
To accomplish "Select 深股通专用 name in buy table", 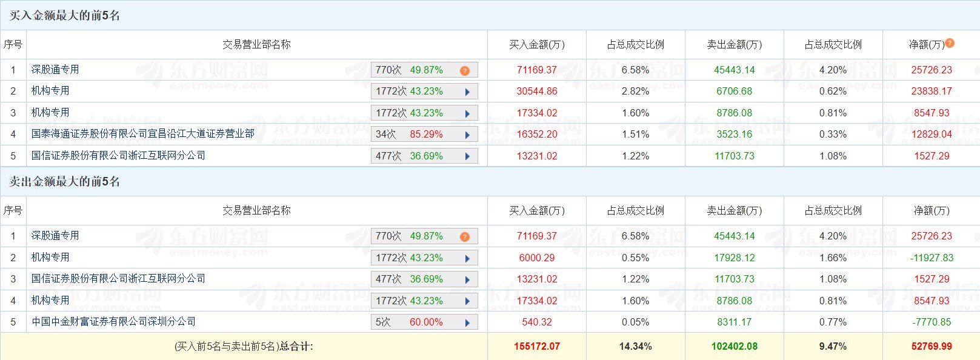I will [x=55, y=70].
